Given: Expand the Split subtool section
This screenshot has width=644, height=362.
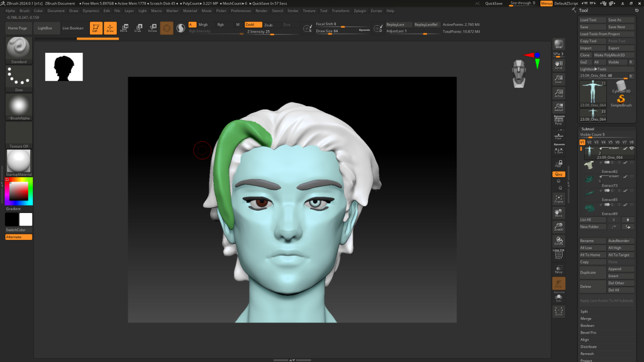Looking at the screenshot, I should (x=585, y=311).
